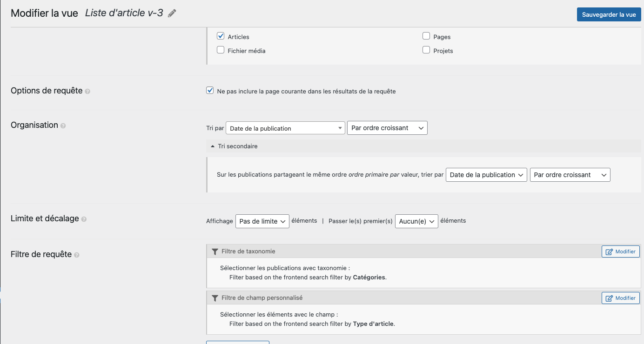Click funnel icon of Filtre de taxonomie

215,251
